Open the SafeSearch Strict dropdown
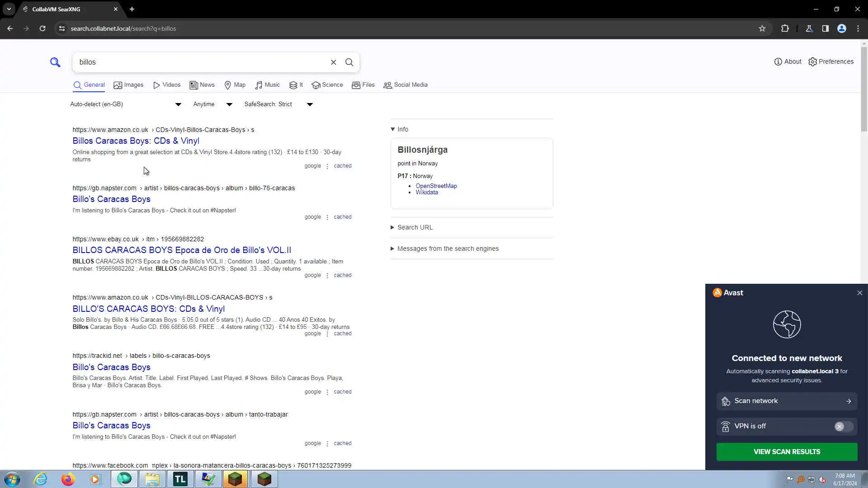Screen dimensions: 868x488 278,104
